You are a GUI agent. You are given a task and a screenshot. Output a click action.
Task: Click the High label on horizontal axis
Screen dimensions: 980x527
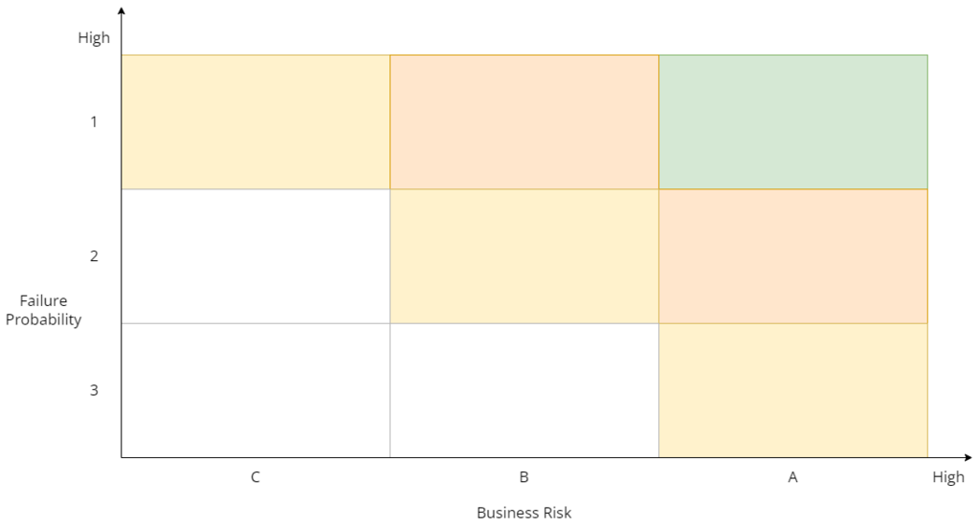[x=947, y=477]
